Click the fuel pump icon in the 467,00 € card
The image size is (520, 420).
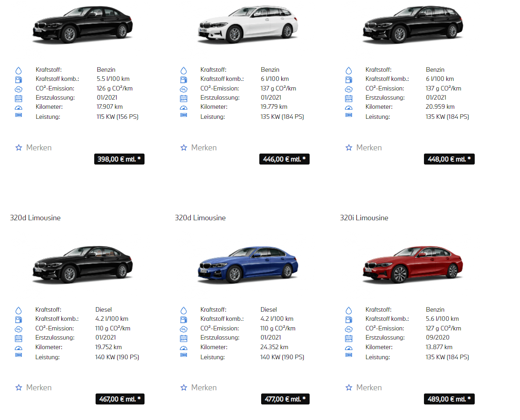click(19, 319)
